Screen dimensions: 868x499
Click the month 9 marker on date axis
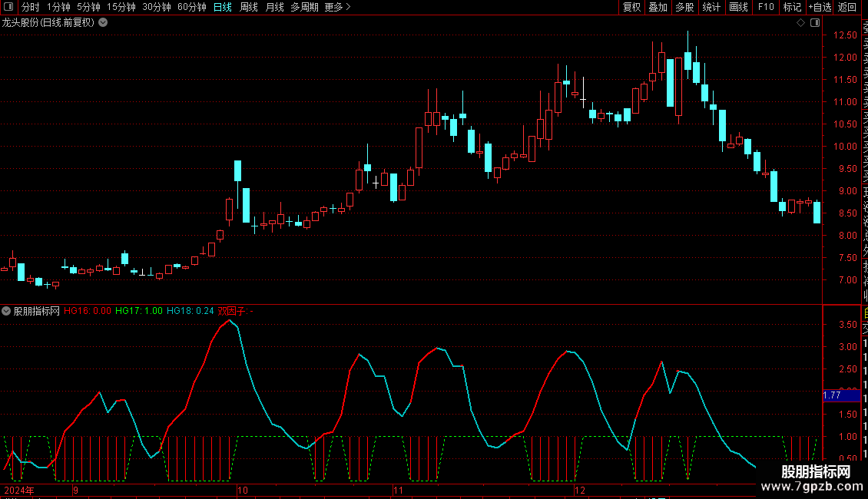click(75, 491)
